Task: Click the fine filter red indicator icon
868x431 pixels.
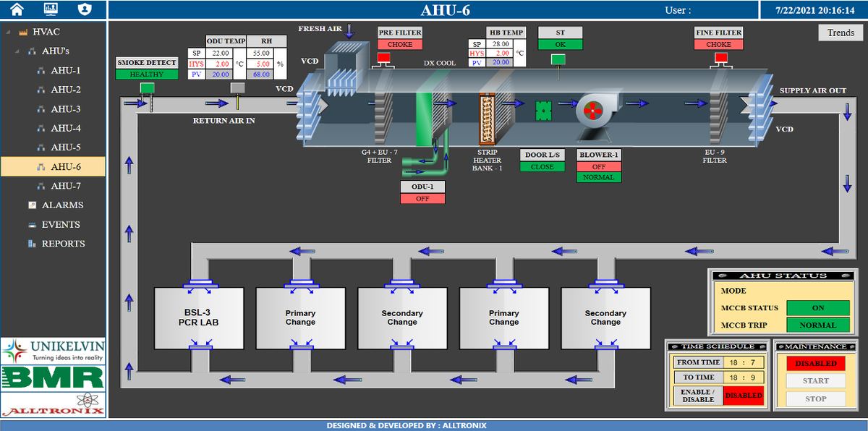Action: [721, 58]
